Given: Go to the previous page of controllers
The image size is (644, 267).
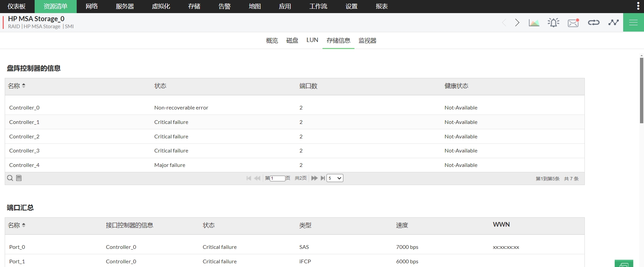Looking at the screenshot, I should [x=257, y=178].
